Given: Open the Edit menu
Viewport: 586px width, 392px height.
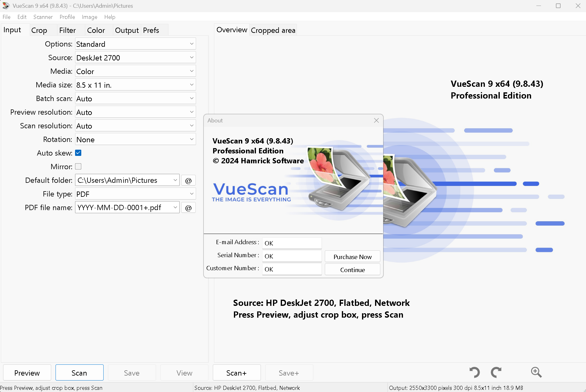Looking at the screenshot, I should point(22,17).
